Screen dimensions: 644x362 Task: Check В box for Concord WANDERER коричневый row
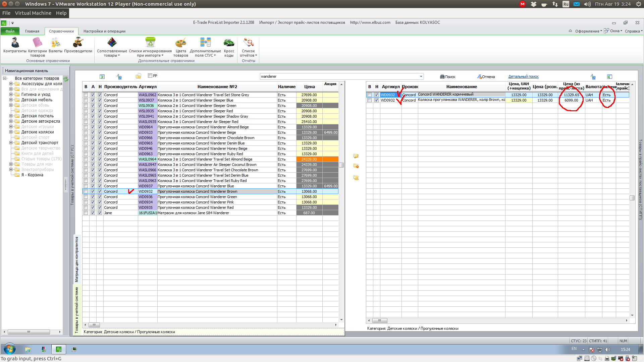[x=370, y=95]
